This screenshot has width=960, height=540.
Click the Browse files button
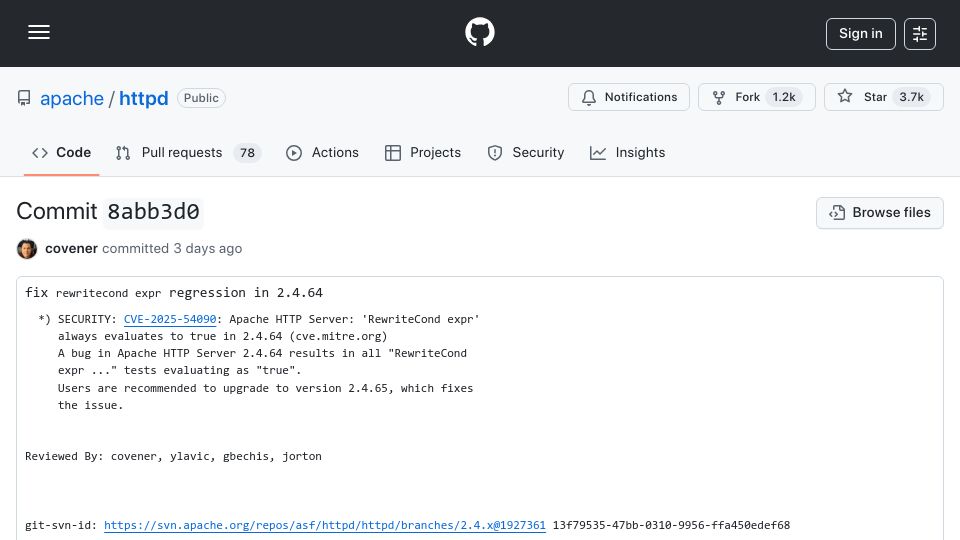(879, 212)
